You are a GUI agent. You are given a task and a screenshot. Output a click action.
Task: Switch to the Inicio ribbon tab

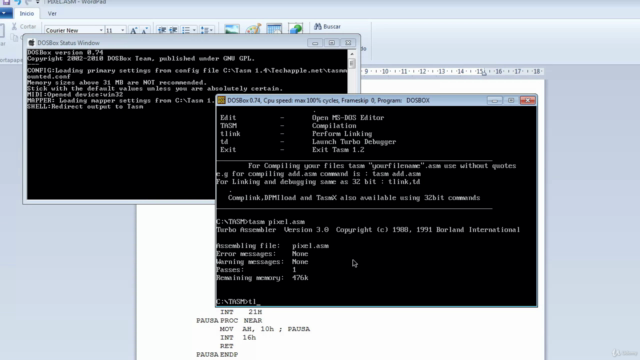pyautogui.click(x=27, y=13)
